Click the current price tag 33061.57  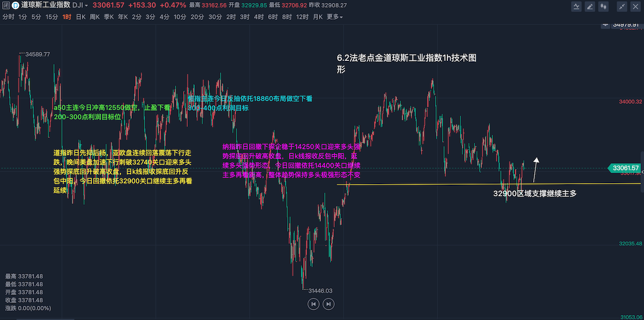point(626,168)
